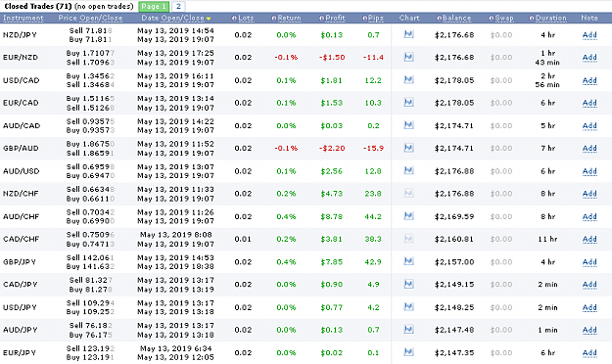The image size is (612, 364).
Task: Open chart icon for AUD/CAD trade
Action: (408, 125)
